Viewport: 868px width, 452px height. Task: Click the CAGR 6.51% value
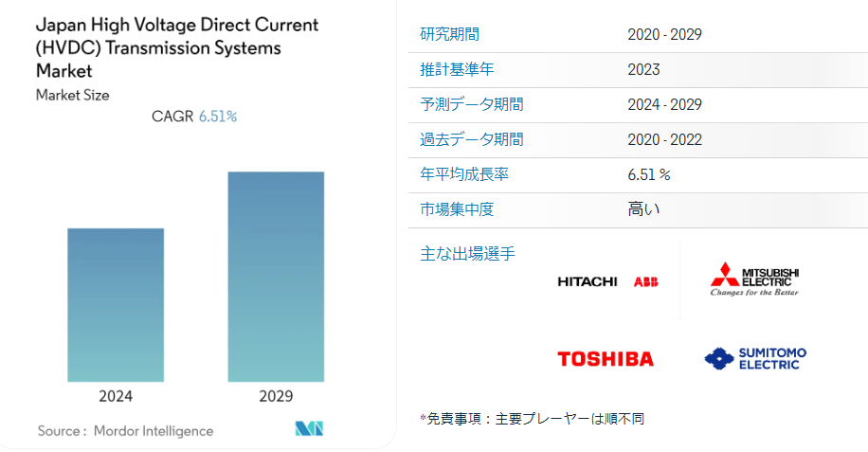click(x=218, y=117)
